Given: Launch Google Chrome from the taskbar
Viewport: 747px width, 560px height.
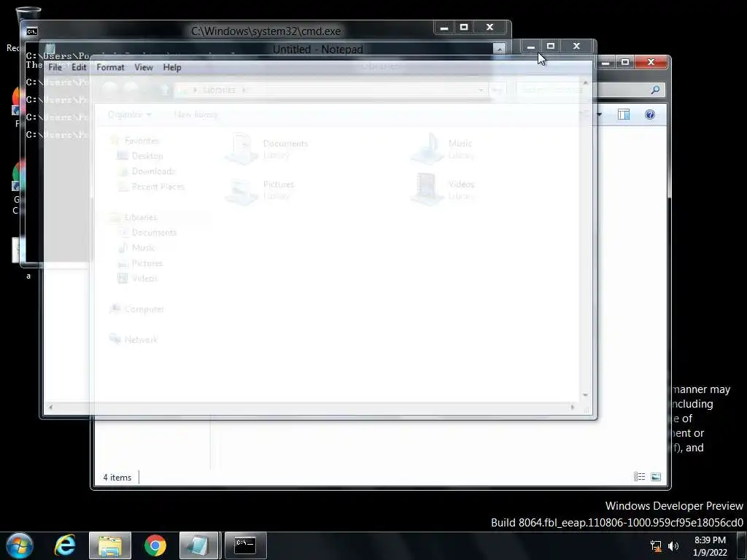Looking at the screenshot, I should pyautogui.click(x=155, y=545).
